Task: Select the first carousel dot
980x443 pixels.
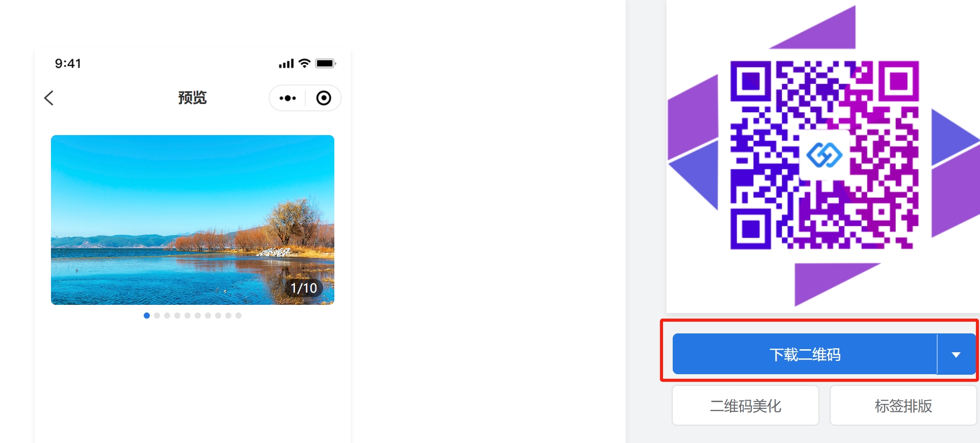Action: pyautogui.click(x=147, y=316)
